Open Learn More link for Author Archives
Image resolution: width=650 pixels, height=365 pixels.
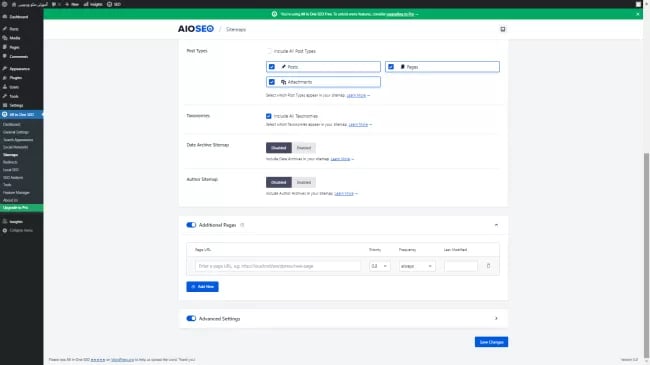point(344,193)
